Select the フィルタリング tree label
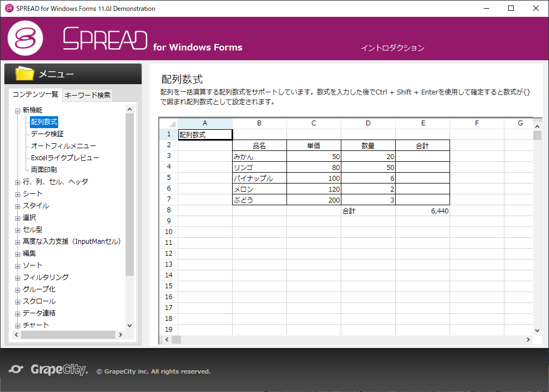This screenshot has height=392, width=549. coord(46,277)
